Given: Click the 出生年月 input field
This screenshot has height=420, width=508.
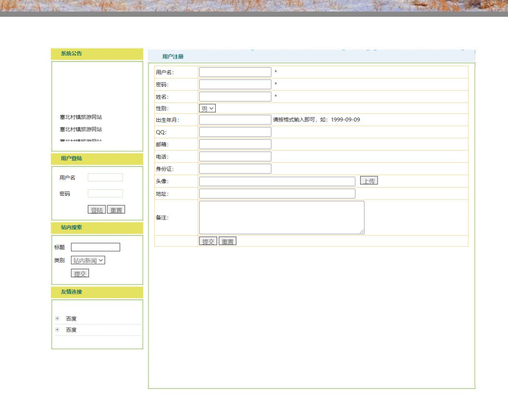Looking at the screenshot, I should pos(235,120).
